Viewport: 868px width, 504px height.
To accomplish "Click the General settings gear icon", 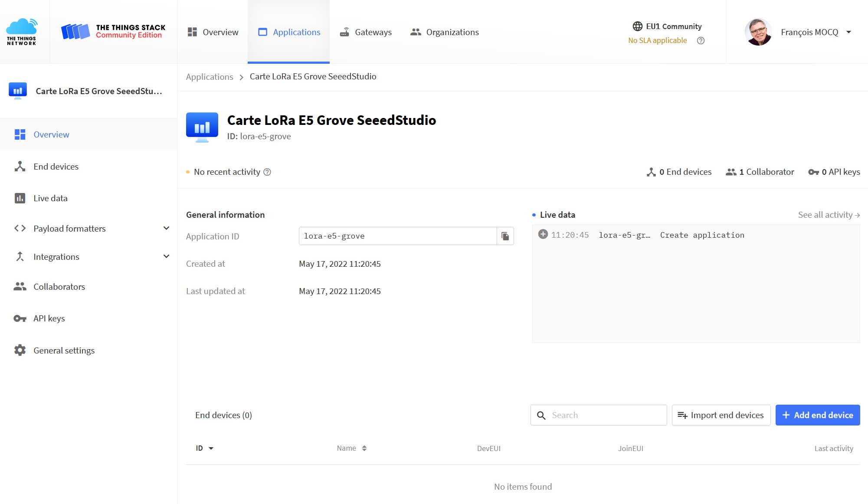I will click(x=20, y=350).
